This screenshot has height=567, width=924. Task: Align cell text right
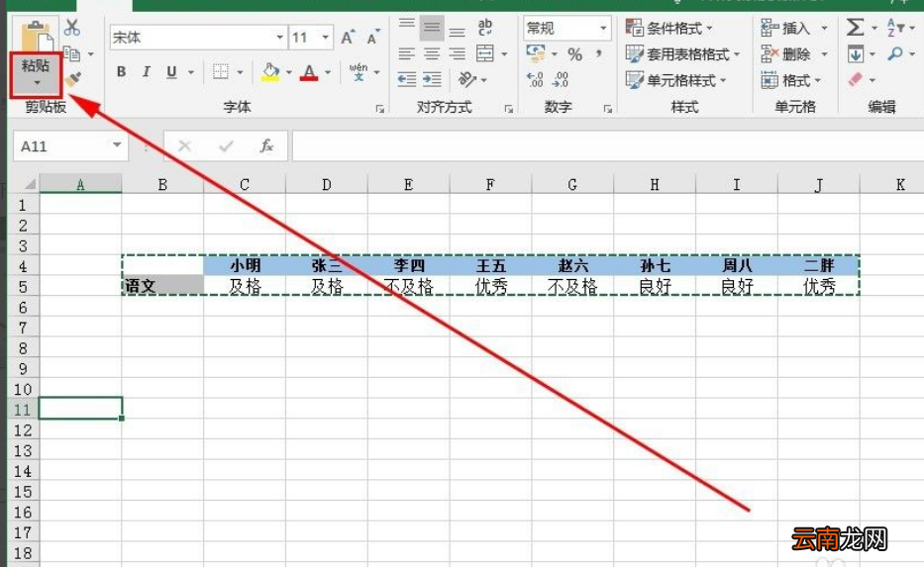(458, 54)
